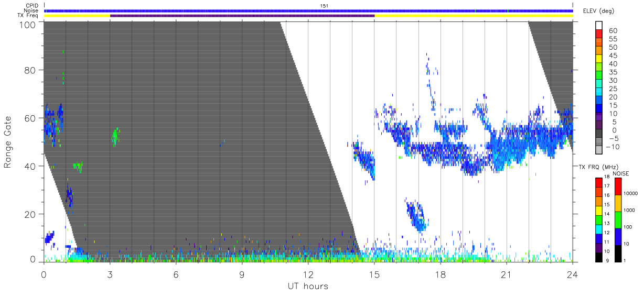Click the 1000 label on NOISE scale
The image size is (644, 297).
coord(630,210)
